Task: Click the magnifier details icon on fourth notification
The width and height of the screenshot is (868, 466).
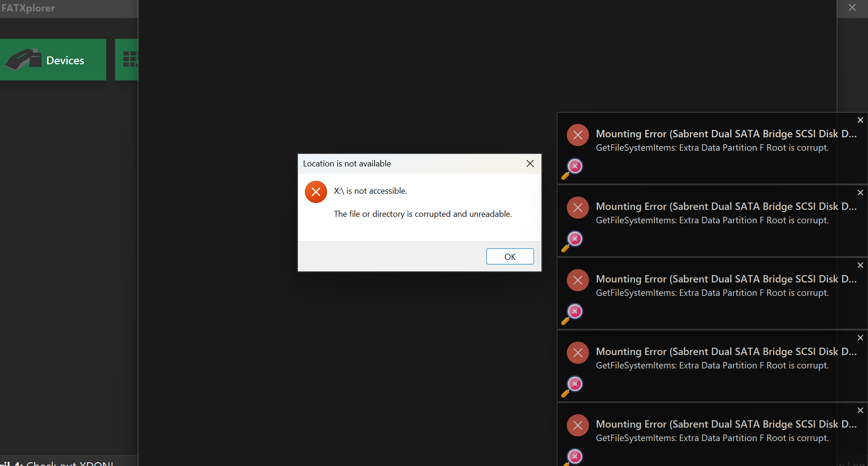Action: click(x=572, y=386)
